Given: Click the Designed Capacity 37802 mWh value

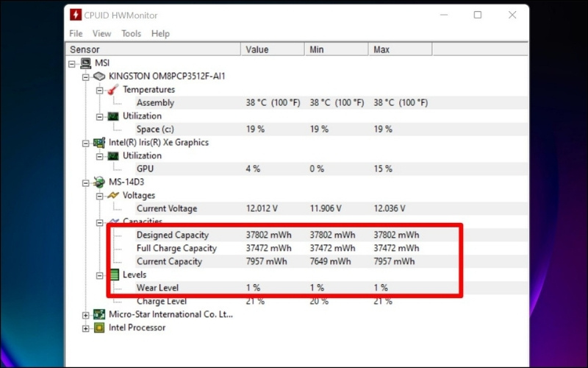Looking at the screenshot, I should (268, 235).
